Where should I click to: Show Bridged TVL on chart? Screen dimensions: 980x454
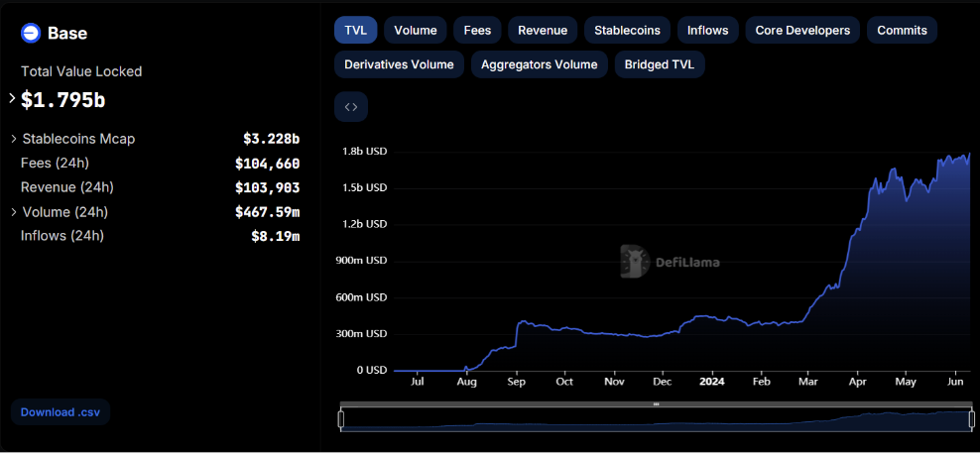coord(660,64)
